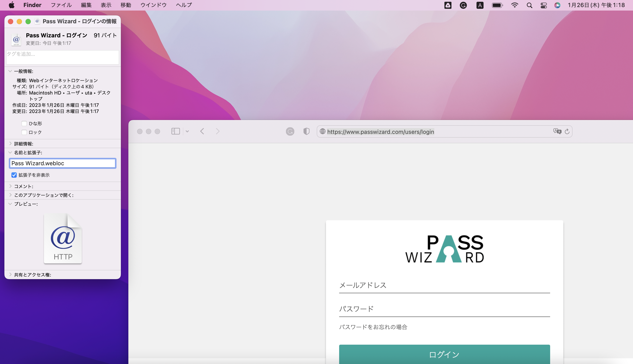This screenshot has width=633, height=364.
Task: Click the Wi-Fi status icon
Action: click(515, 5)
